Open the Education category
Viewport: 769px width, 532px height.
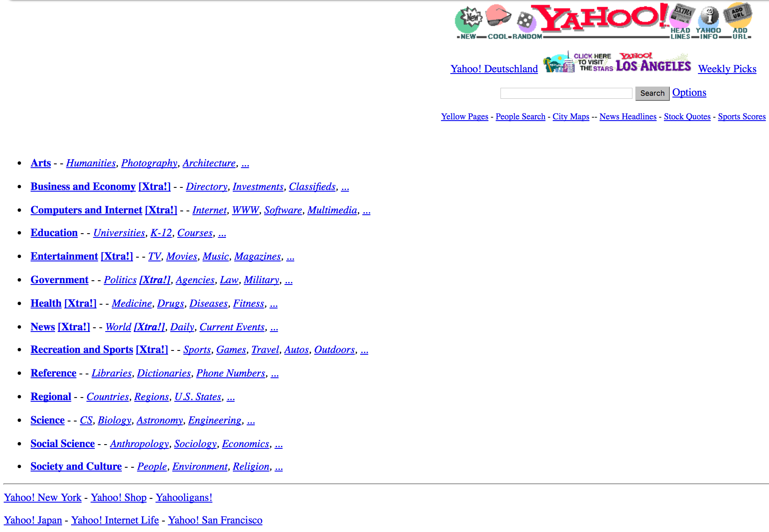tap(54, 233)
